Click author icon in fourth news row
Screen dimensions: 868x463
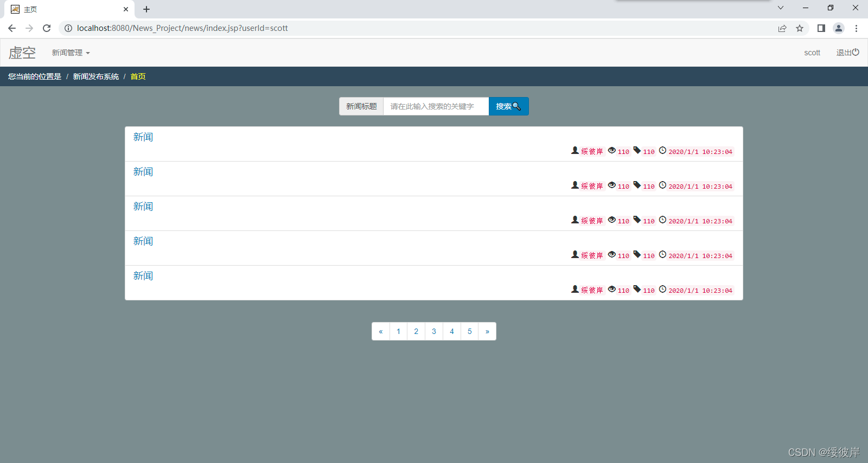pos(575,254)
